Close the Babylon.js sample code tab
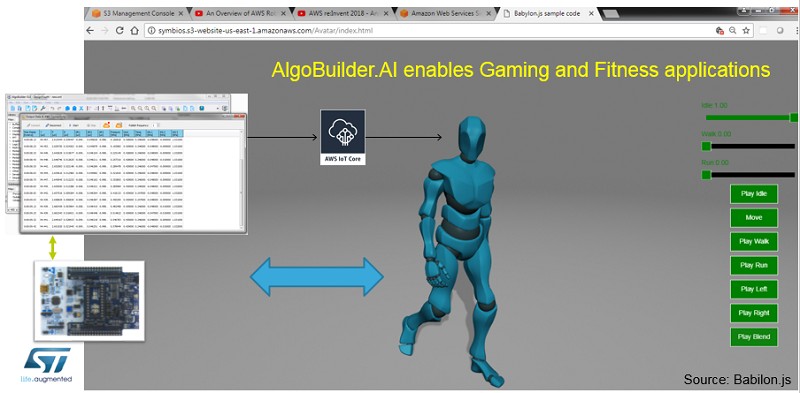 click(591, 14)
